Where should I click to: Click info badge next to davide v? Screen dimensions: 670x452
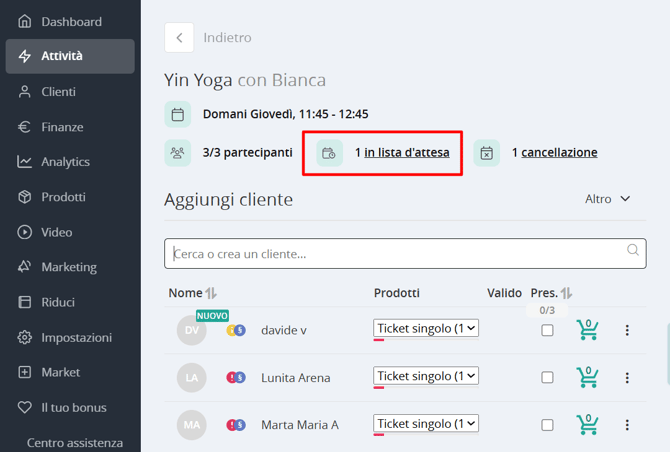pyautogui.click(x=232, y=330)
